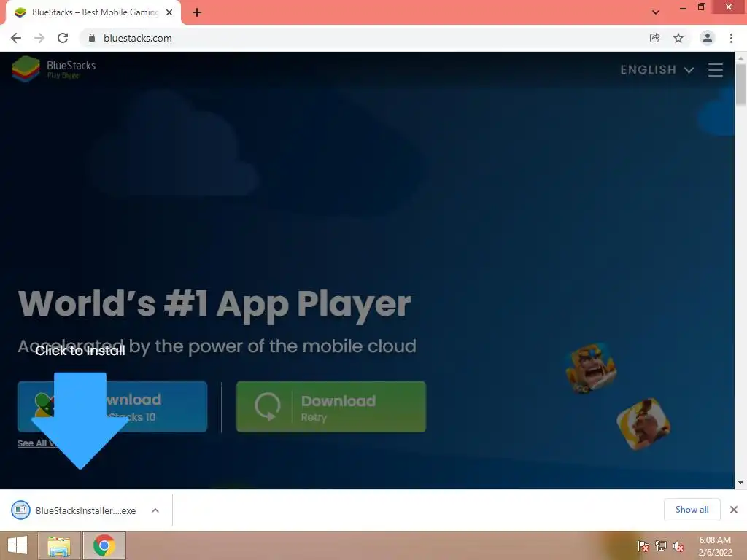Open the ENGLISH language dropdown

657,70
